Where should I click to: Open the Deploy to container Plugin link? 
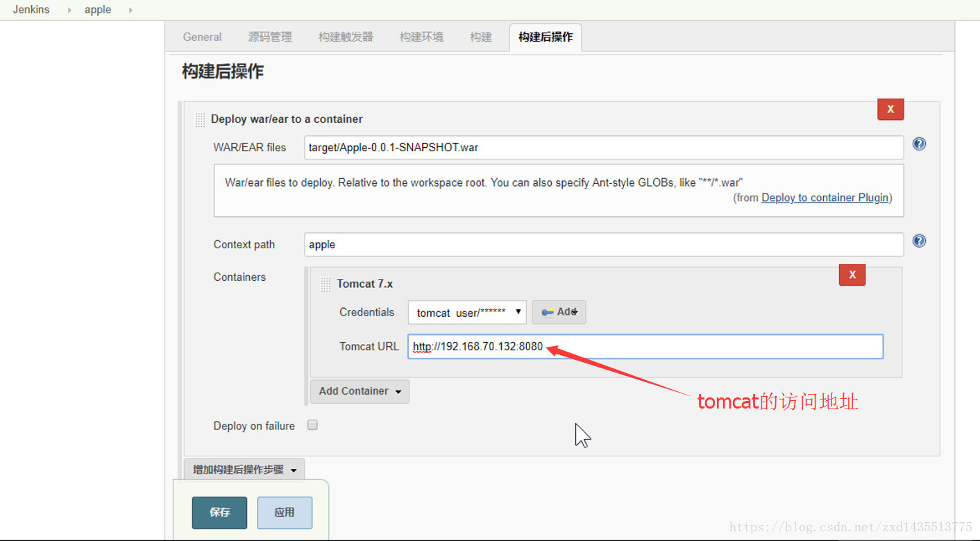click(x=825, y=198)
